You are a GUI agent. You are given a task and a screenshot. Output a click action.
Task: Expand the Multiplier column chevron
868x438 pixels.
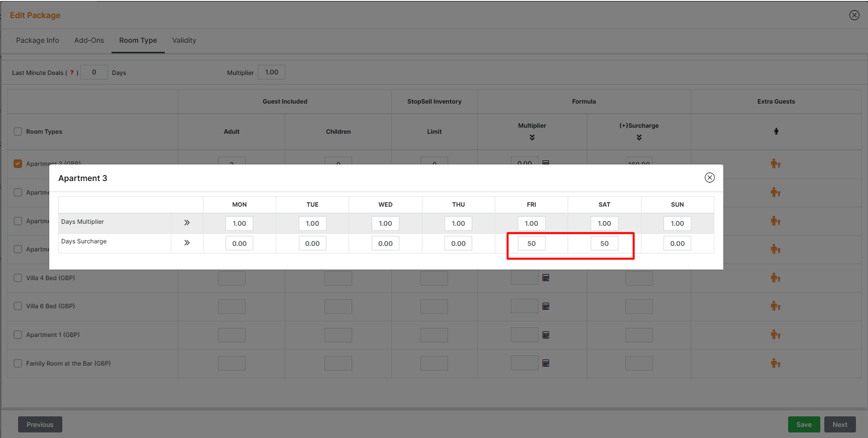point(532,137)
